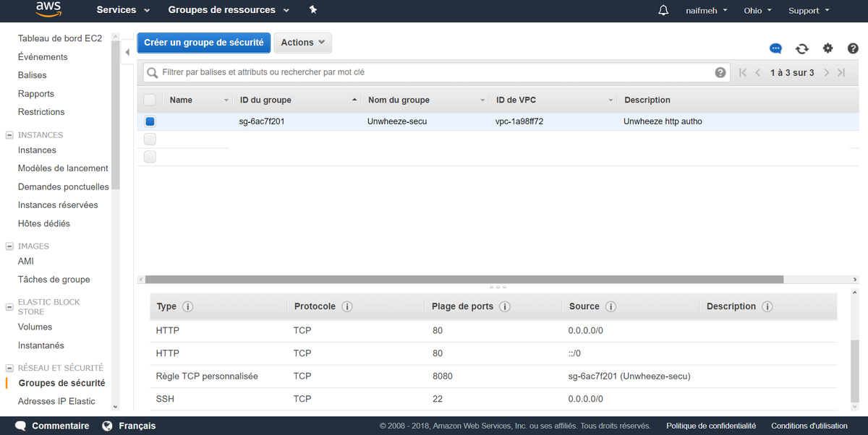This screenshot has width=868, height=435.
Task: Check the second row checkbox
Action: coord(150,139)
